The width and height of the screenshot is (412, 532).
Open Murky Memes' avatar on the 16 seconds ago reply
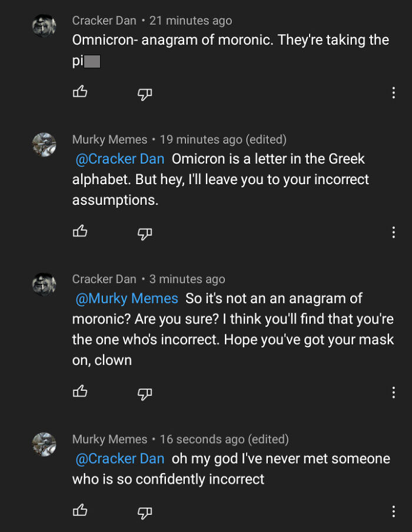44,444
